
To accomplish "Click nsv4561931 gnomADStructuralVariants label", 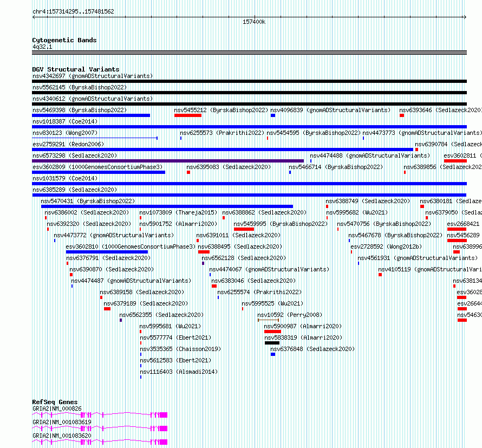I will pyautogui.click(x=418, y=258).
